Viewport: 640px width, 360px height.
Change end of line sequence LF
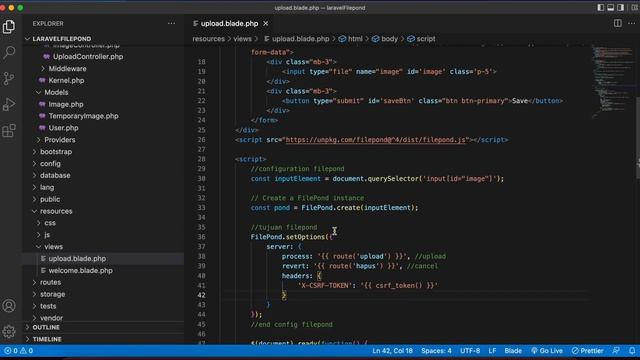tap(492, 351)
